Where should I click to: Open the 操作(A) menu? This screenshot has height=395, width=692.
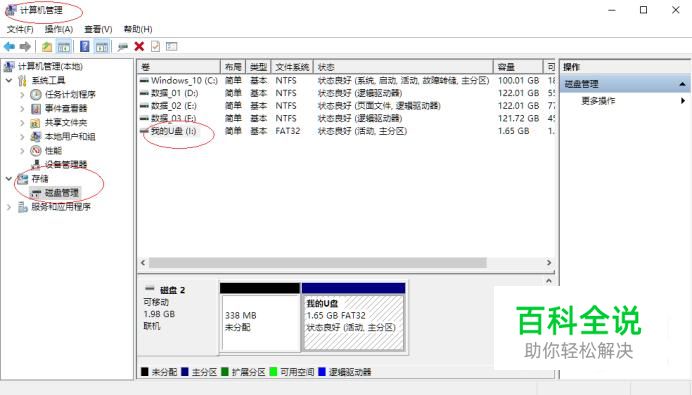click(59, 29)
